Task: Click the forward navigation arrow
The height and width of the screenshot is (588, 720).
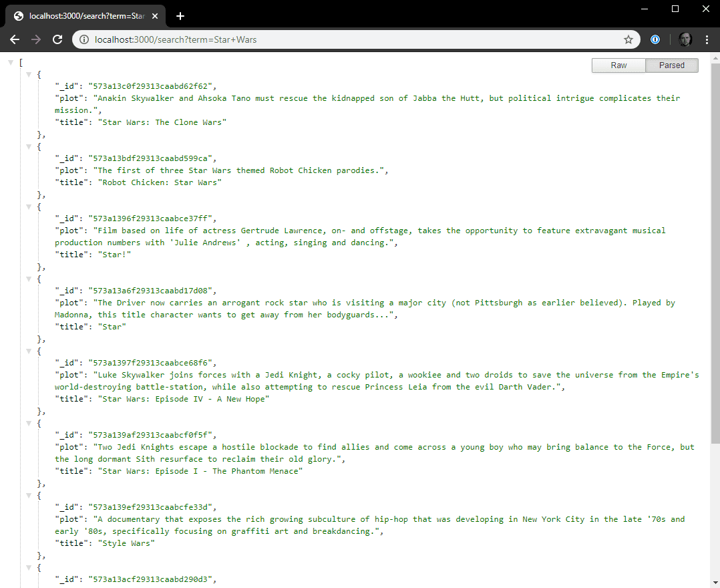Action: click(36, 39)
